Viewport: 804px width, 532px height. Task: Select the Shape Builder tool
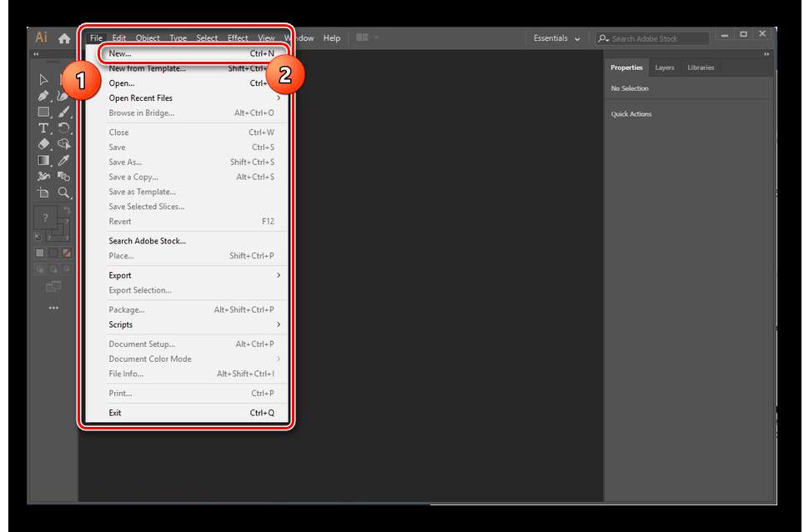click(63, 144)
